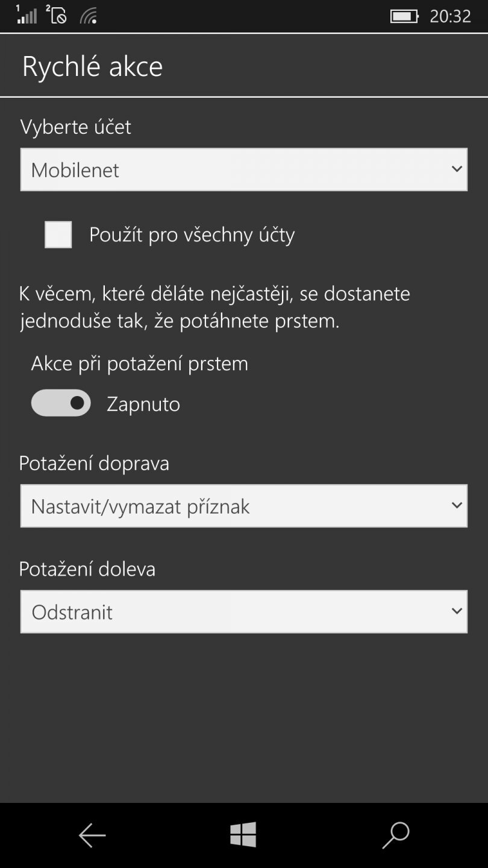Tap the battery indicator

click(402, 16)
